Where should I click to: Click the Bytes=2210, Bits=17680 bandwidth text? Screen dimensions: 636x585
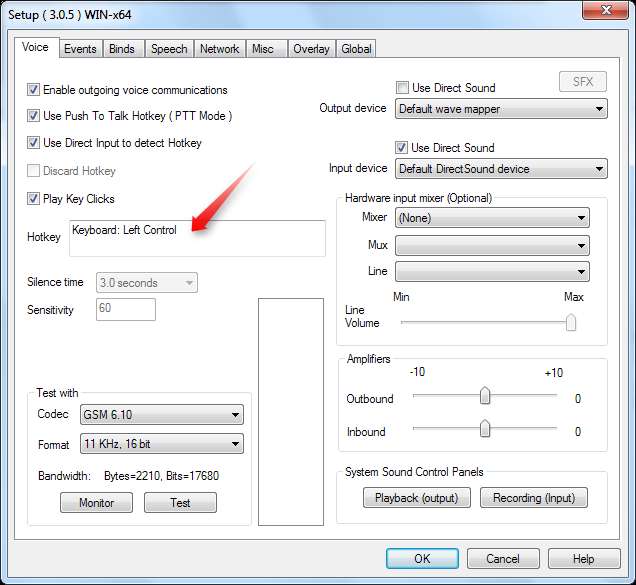coord(161,476)
